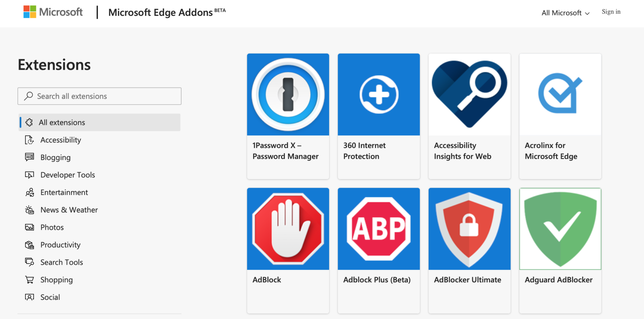Select the Entertainment category
Viewport: 644px width, 319px height.
click(99, 192)
